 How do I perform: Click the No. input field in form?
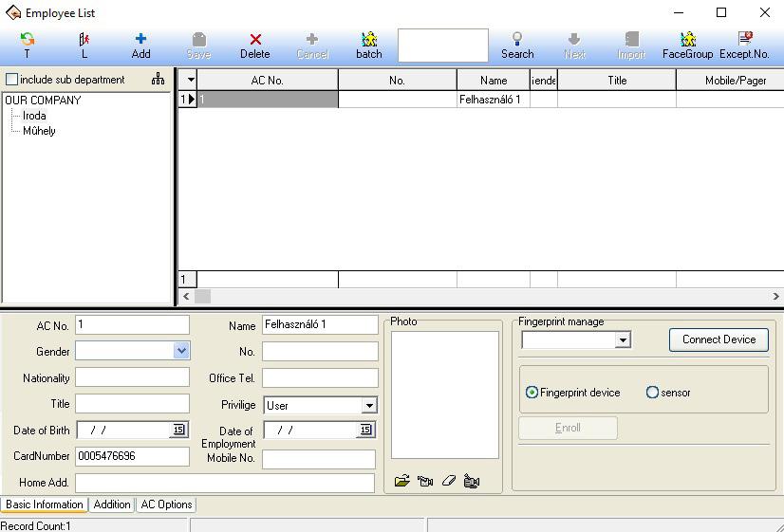point(320,351)
